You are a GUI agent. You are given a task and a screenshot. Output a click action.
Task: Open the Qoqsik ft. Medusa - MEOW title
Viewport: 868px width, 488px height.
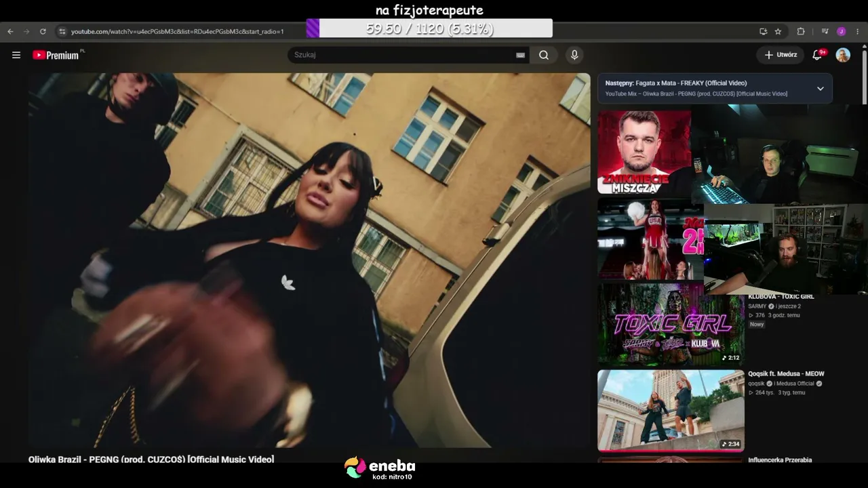pyautogui.click(x=786, y=373)
